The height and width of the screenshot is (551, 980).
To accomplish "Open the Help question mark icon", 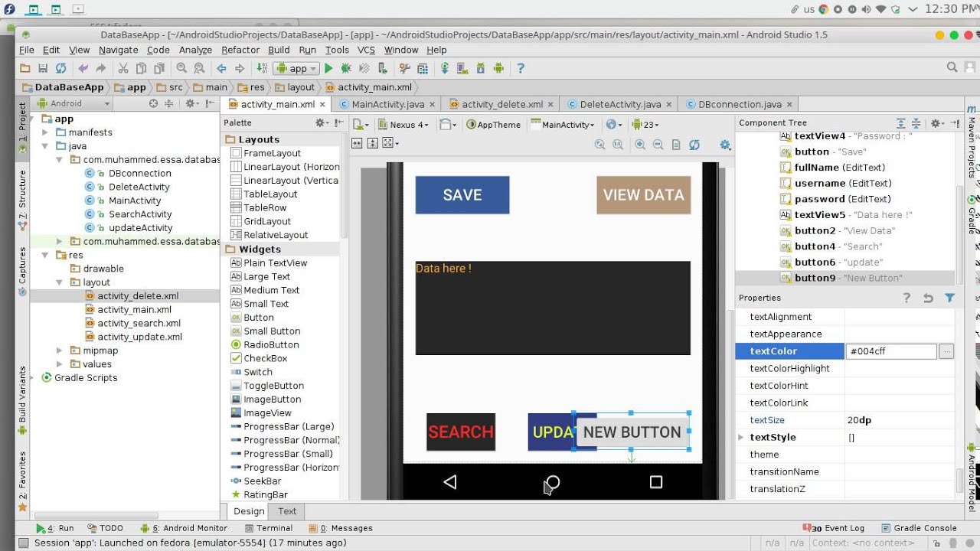I will pyautogui.click(x=521, y=68).
